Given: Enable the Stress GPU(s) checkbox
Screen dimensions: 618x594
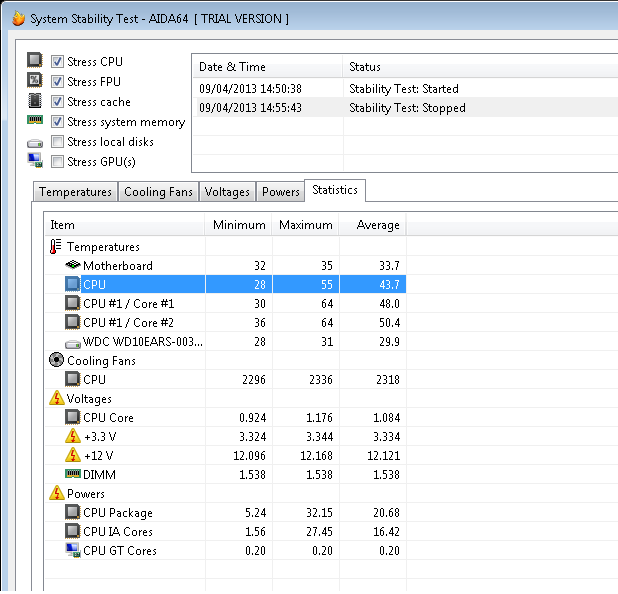Looking at the screenshot, I should [x=58, y=162].
